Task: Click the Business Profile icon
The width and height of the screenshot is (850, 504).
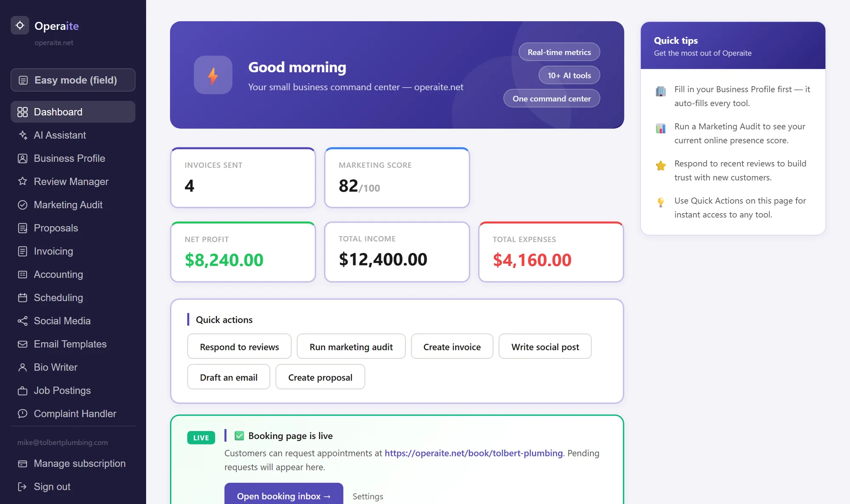Action: pyautogui.click(x=23, y=158)
